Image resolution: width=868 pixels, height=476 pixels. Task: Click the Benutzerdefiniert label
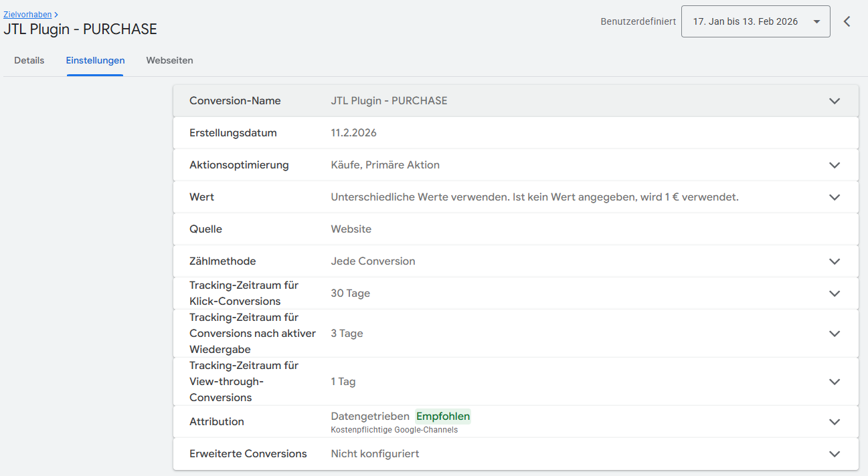click(x=638, y=21)
